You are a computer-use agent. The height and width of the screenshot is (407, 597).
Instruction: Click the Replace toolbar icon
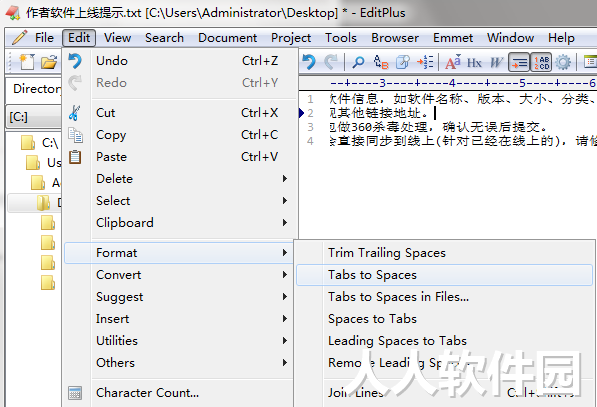click(x=380, y=62)
